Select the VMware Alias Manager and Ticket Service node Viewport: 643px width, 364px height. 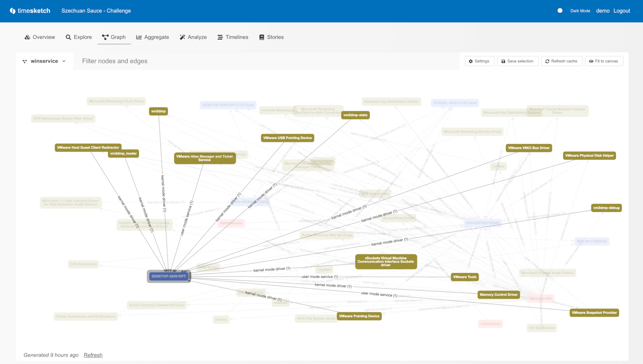pos(205,158)
